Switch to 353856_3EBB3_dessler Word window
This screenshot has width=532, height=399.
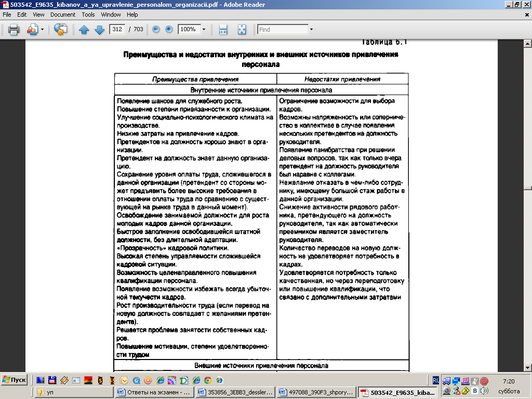tap(235, 392)
